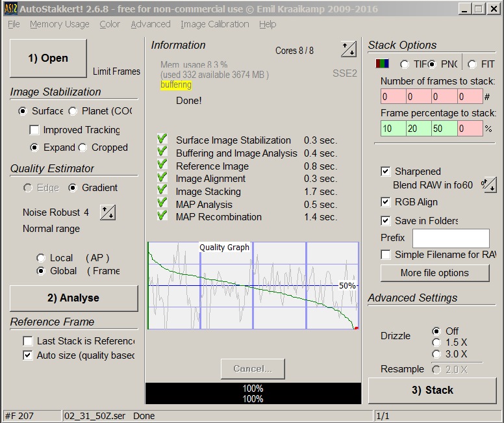Click the green check beside MAP Recombination
Viewport: 504px width, 423px height.
162,216
